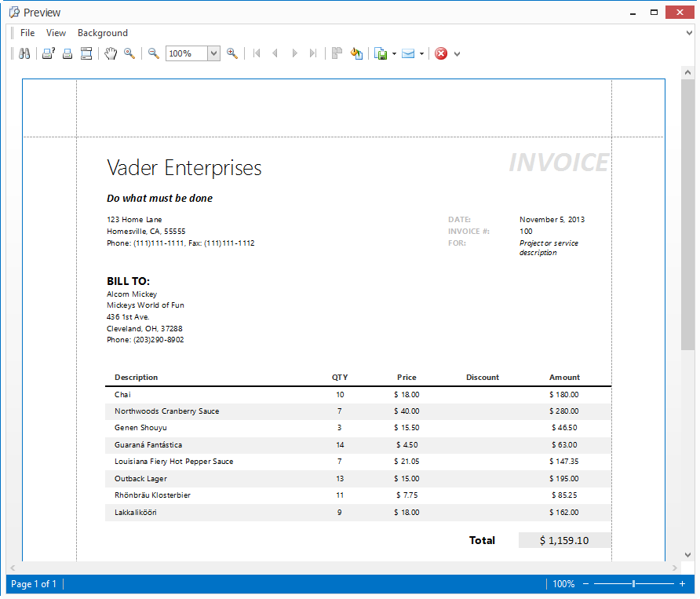Screen dimensions: 700x599
Task: Click the watermark icon
Action: pyautogui.click(x=356, y=53)
